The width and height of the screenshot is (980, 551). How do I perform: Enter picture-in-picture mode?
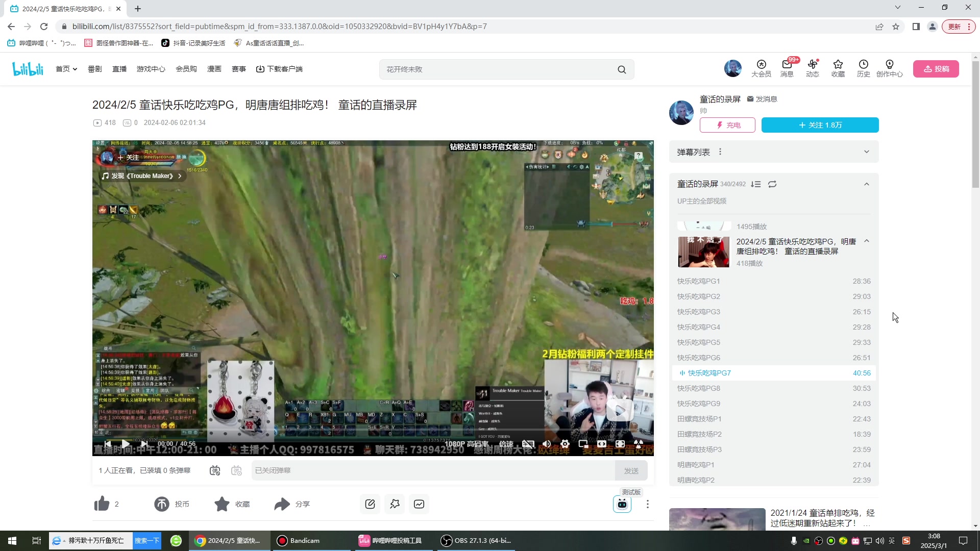(x=583, y=444)
